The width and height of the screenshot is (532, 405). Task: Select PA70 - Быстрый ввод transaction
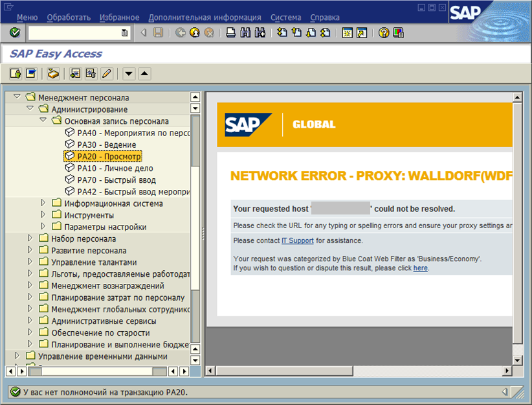coord(110,179)
